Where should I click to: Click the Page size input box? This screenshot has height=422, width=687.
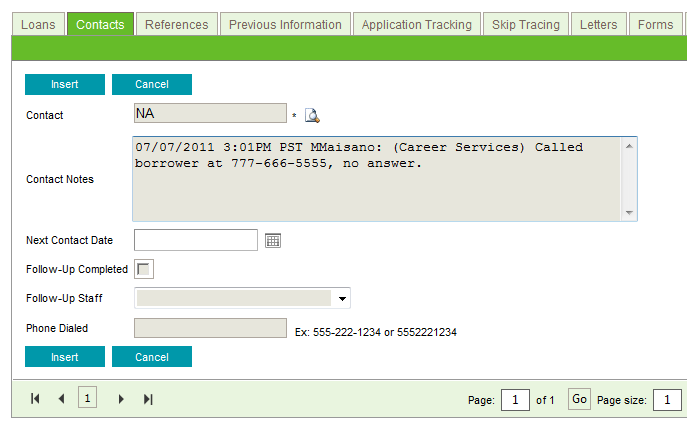666,400
